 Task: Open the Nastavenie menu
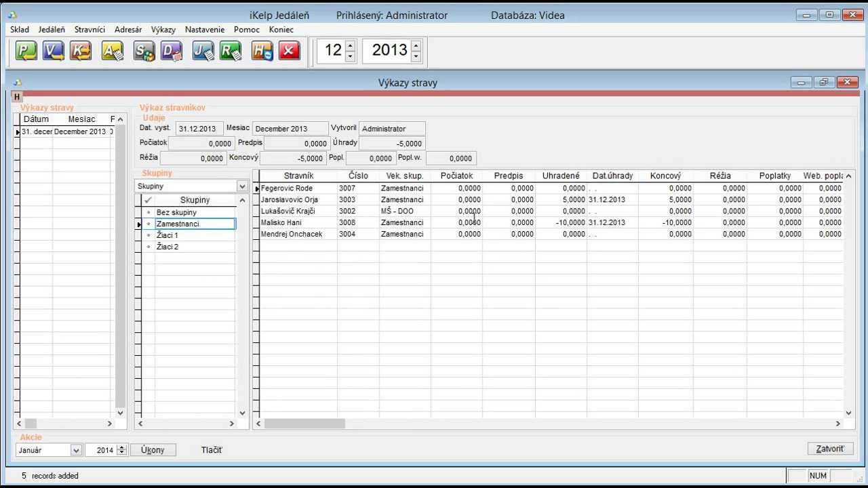(205, 30)
